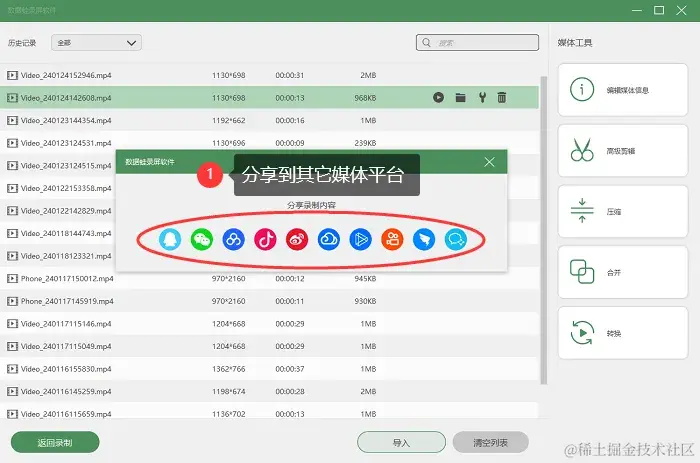Share via DingTalk wing icon
Screen dimensions: 700x463
(x=424, y=239)
